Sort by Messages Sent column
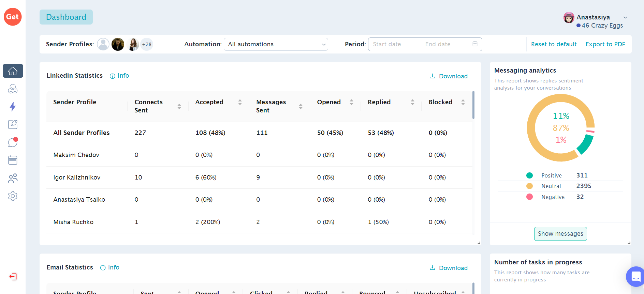The width and height of the screenshot is (644, 294). [301, 106]
